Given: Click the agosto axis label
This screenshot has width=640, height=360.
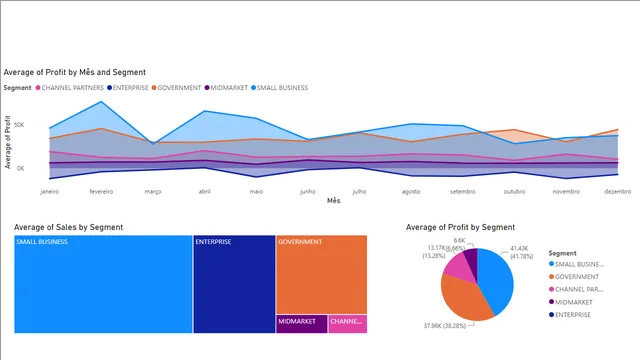Looking at the screenshot, I should pos(411,191).
